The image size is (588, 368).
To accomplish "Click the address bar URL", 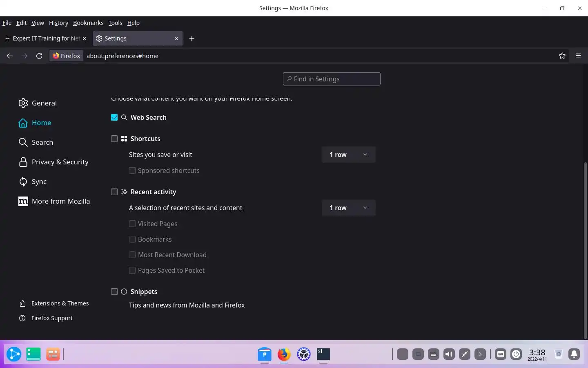I will (x=122, y=56).
